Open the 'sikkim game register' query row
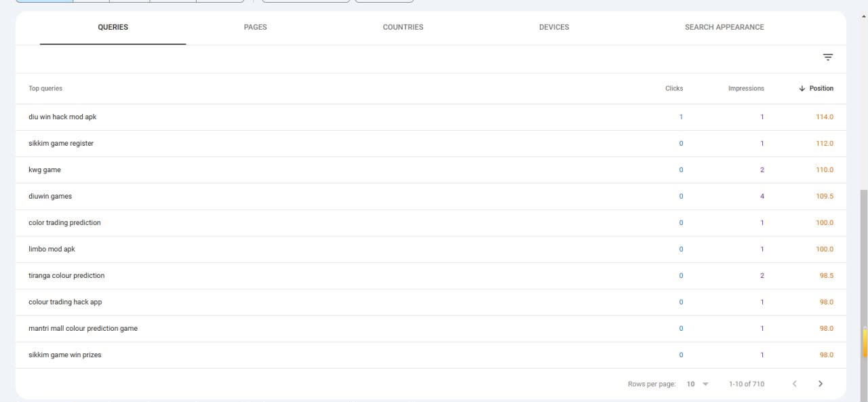This screenshot has width=868, height=402. 431,143
